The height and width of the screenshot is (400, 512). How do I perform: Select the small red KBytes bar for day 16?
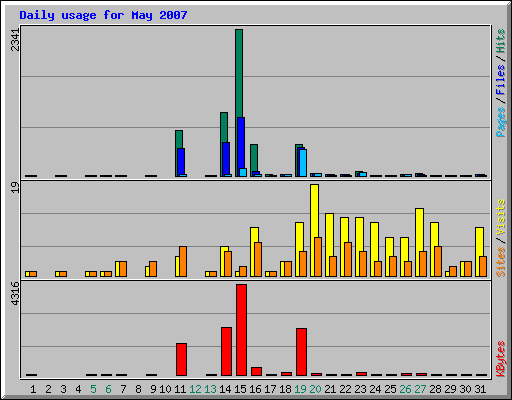point(256,371)
